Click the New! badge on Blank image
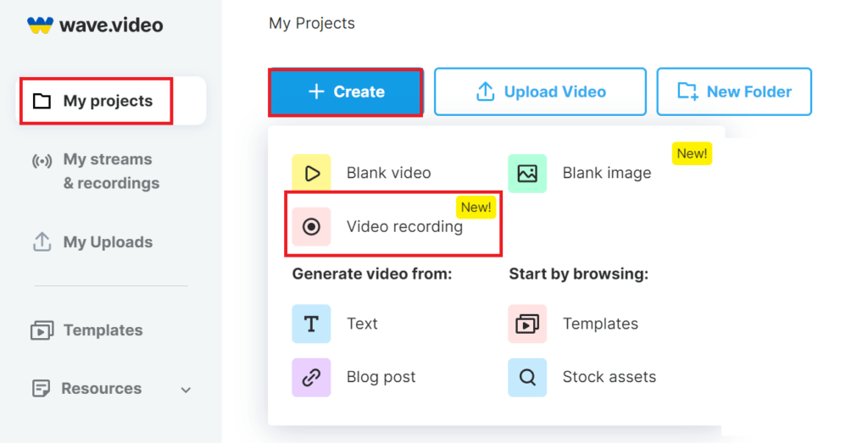868x443 pixels. 692,153
